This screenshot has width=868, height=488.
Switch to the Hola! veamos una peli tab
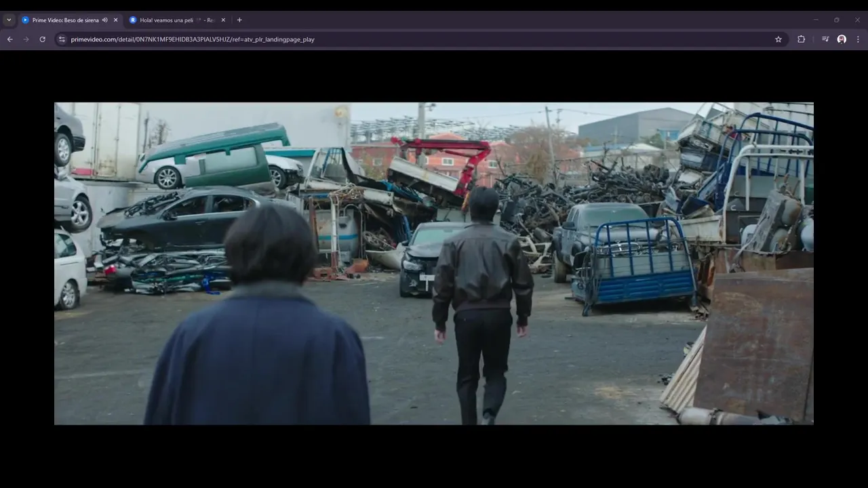tap(178, 20)
